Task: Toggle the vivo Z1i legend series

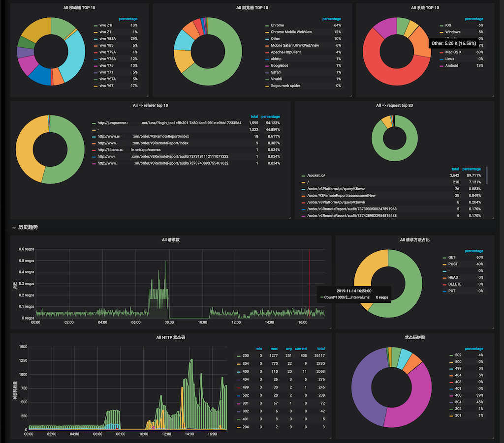Action: pos(106,26)
